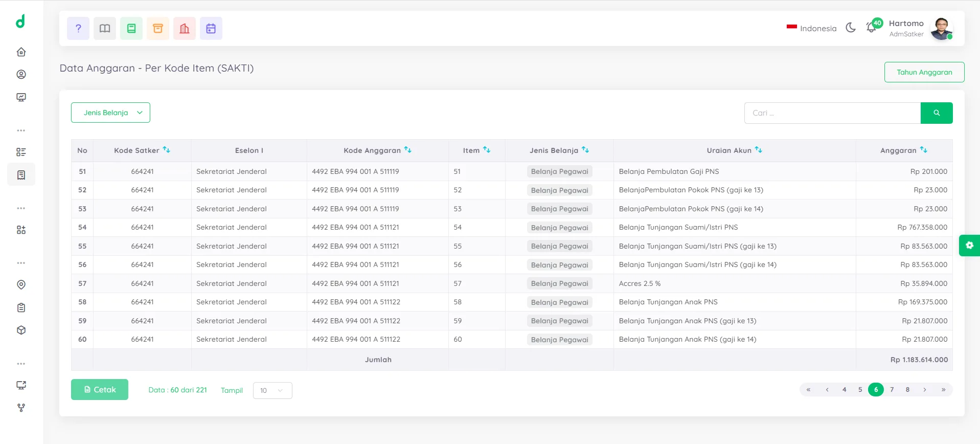This screenshot has height=444, width=980.
Task: Click Belanja Pegawai badge in row 57
Action: tap(559, 283)
